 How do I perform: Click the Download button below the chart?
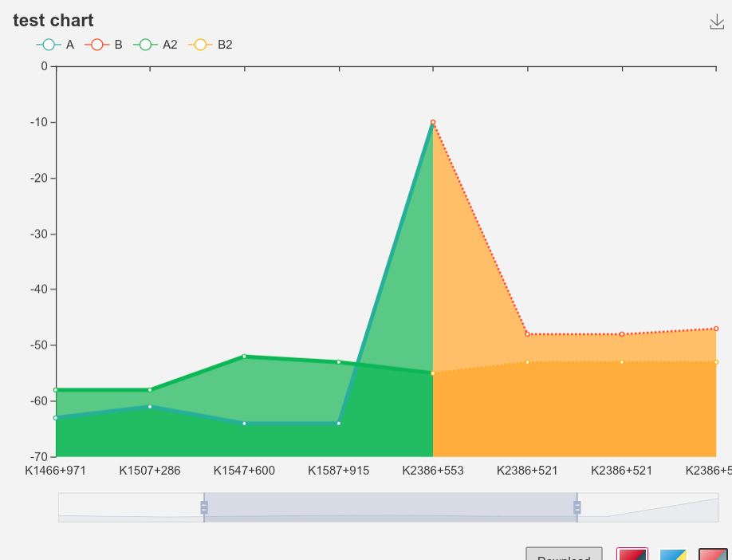pos(564,554)
